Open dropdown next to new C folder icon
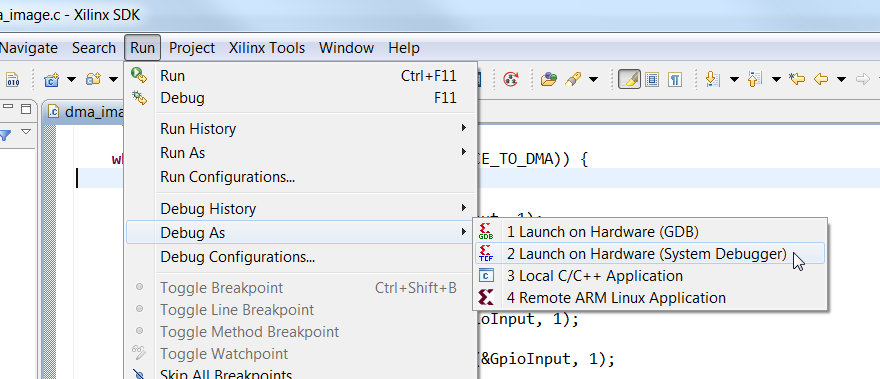880x379 pixels. click(x=113, y=80)
